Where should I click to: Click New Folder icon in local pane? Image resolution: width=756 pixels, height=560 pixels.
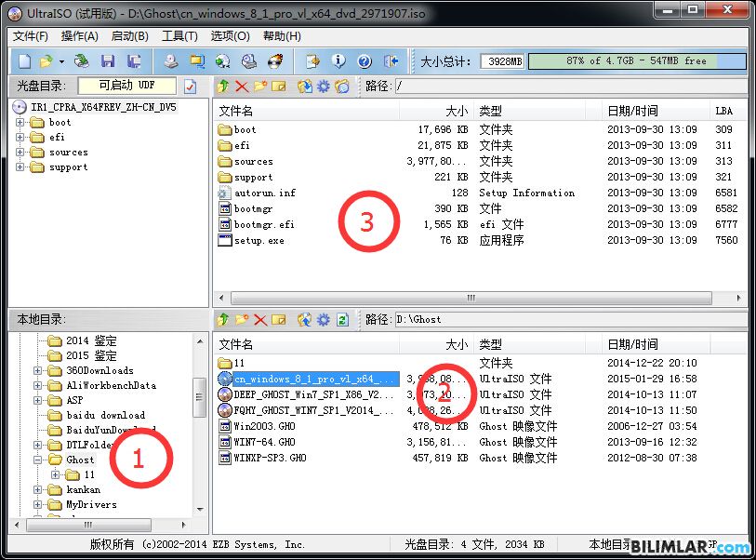tap(242, 319)
